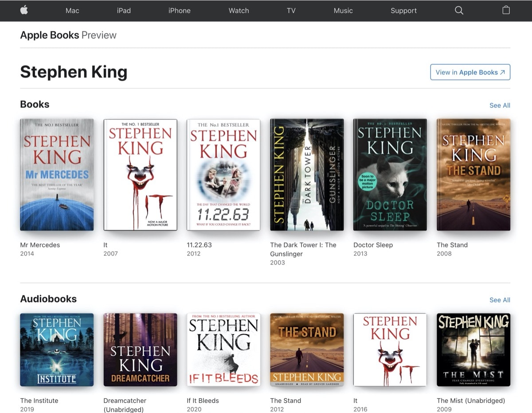The height and width of the screenshot is (413, 532).
Task: Click the Apple logo
Action: (24, 11)
